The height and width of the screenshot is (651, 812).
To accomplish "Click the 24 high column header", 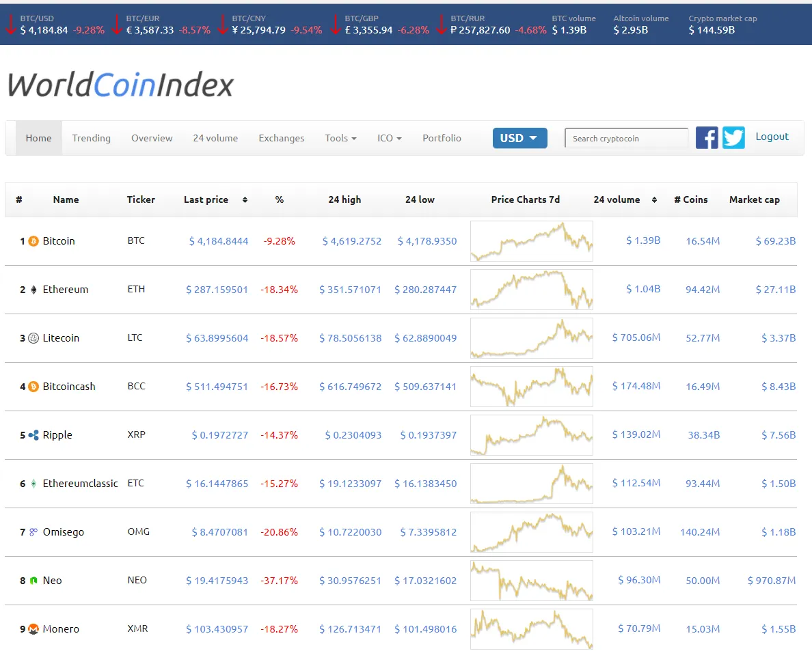I will coord(344,199).
